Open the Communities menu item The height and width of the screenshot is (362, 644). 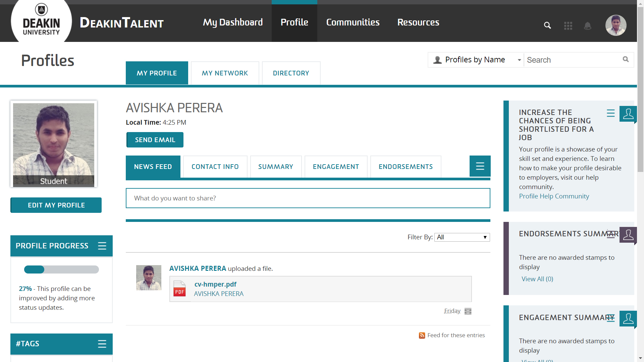click(353, 22)
